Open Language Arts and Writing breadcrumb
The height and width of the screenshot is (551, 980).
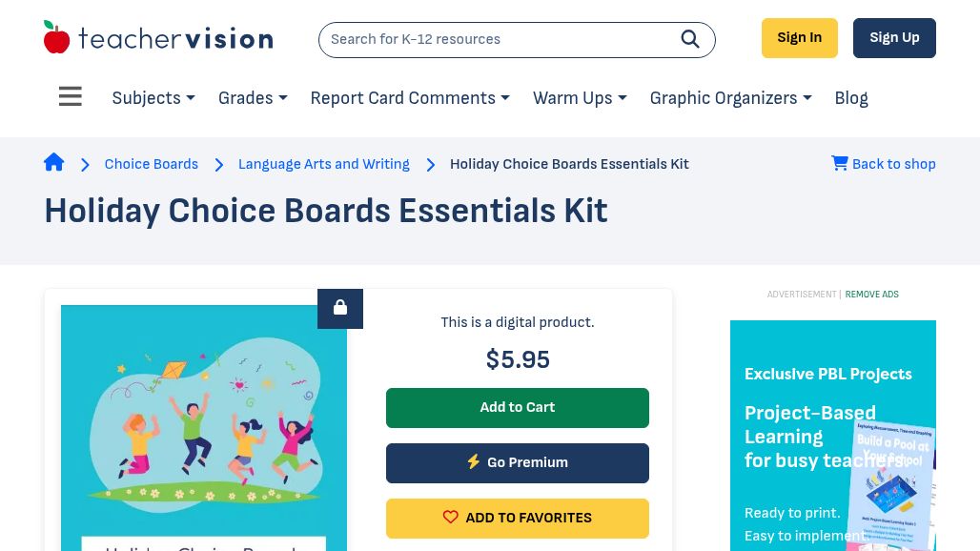(324, 164)
